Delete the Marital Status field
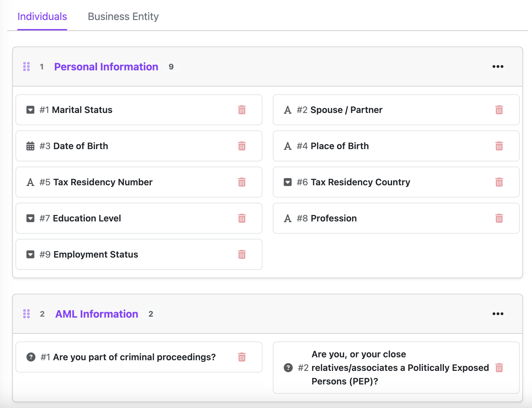 [x=242, y=110]
